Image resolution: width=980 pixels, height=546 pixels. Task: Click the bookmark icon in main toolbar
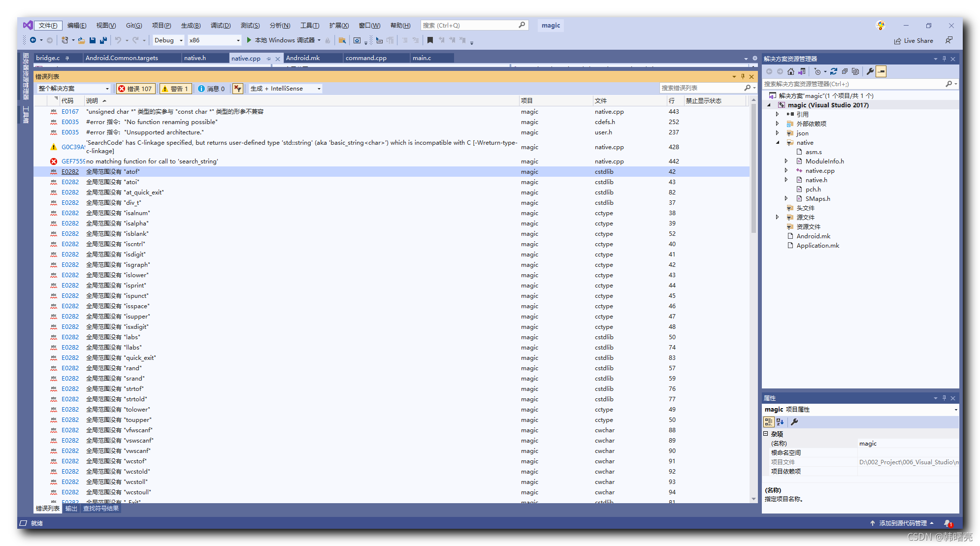(x=430, y=40)
